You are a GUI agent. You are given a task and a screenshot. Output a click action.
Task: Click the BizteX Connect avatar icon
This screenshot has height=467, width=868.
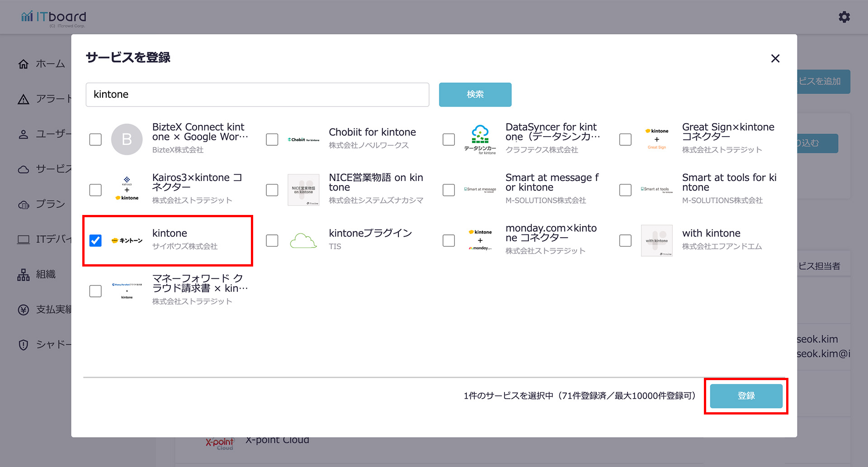[x=127, y=139]
